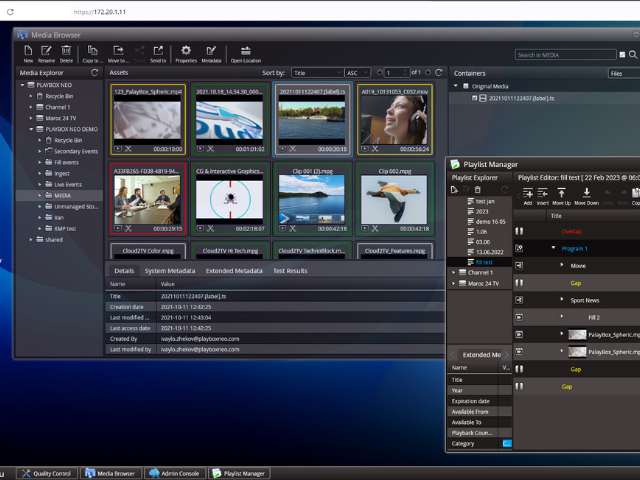
Task: Click the preview play icon on A019 headphones asset
Action: [364, 149]
